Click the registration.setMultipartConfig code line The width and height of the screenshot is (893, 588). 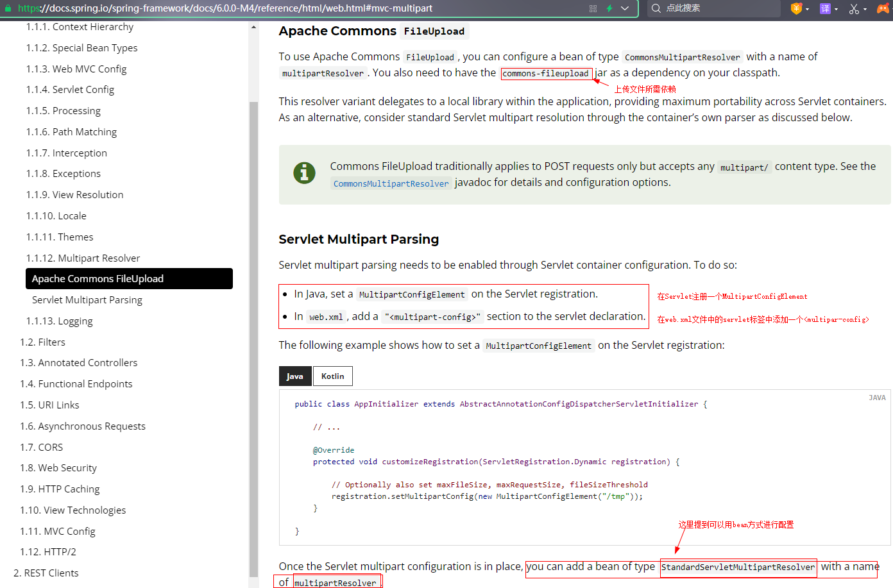click(x=487, y=496)
